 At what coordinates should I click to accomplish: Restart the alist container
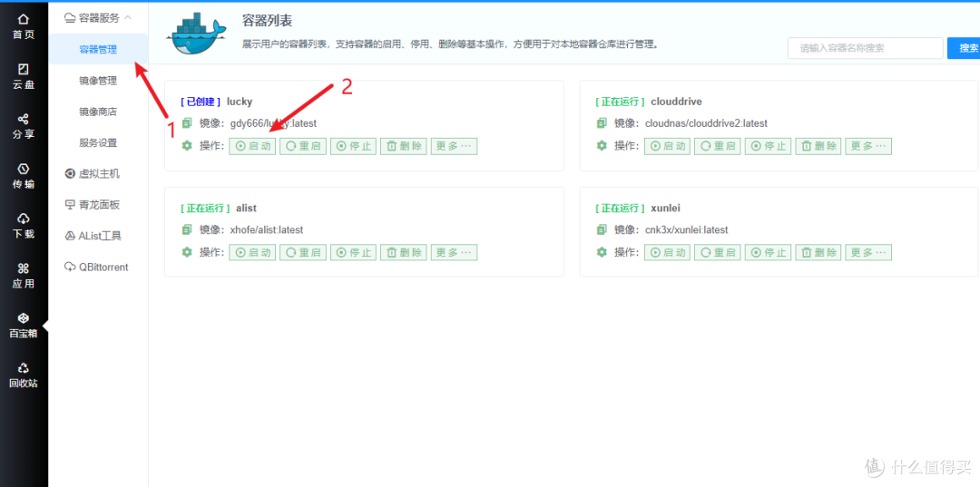tap(303, 252)
